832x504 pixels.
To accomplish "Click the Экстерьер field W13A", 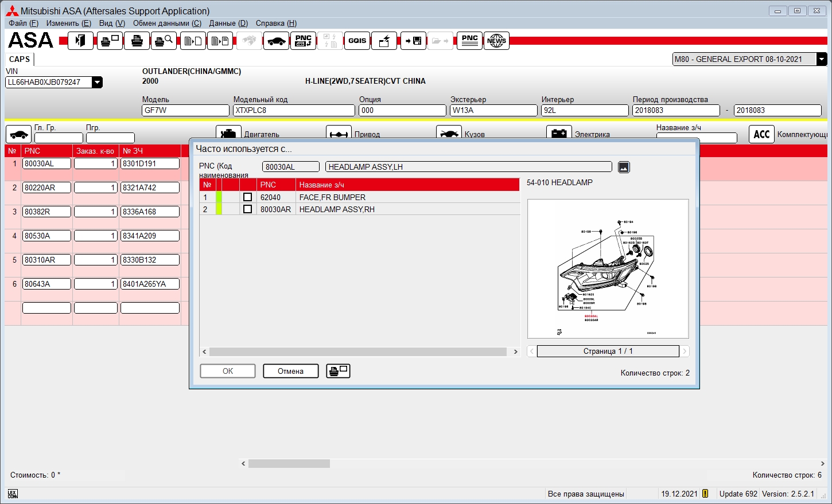I will click(493, 110).
